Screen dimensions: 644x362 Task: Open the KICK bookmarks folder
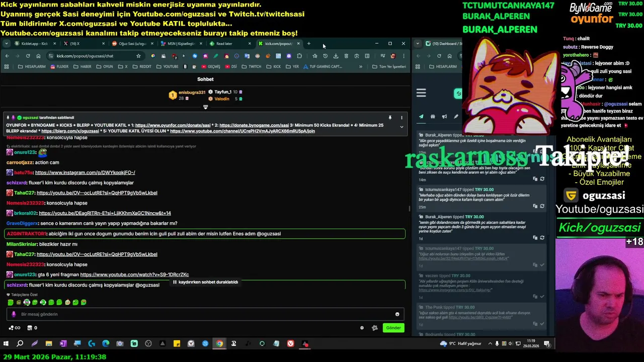coord(274,66)
